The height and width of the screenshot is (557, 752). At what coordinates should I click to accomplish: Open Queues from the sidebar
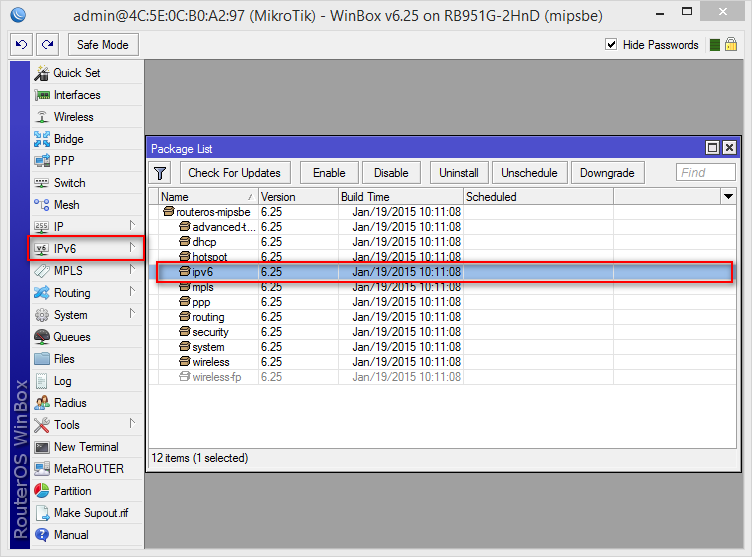pos(88,337)
